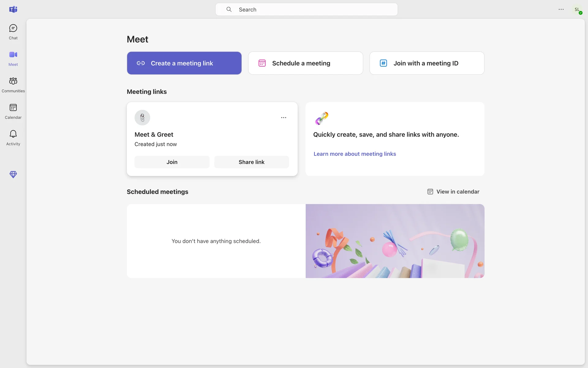Open Learn more about meeting links
The image size is (588, 368).
[x=355, y=154]
